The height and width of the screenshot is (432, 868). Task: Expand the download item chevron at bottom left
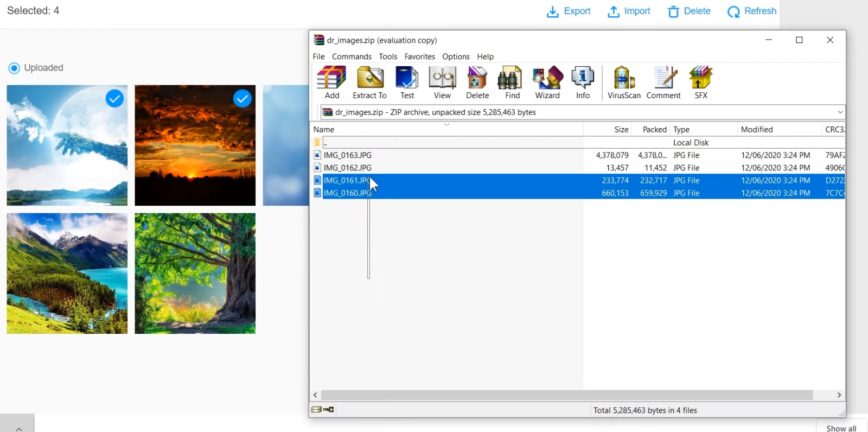[x=19, y=428]
